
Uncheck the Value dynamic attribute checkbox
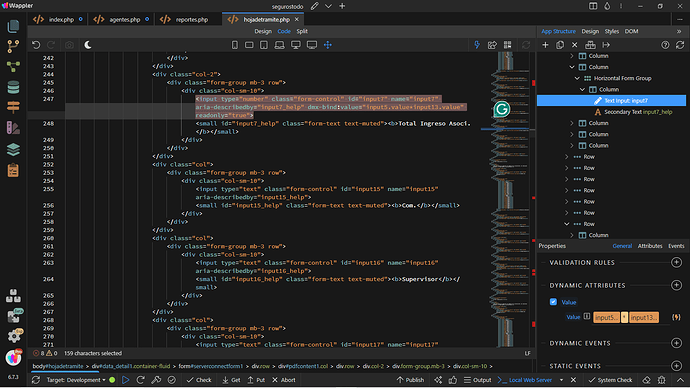pyautogui.click(x=553, y=302)
